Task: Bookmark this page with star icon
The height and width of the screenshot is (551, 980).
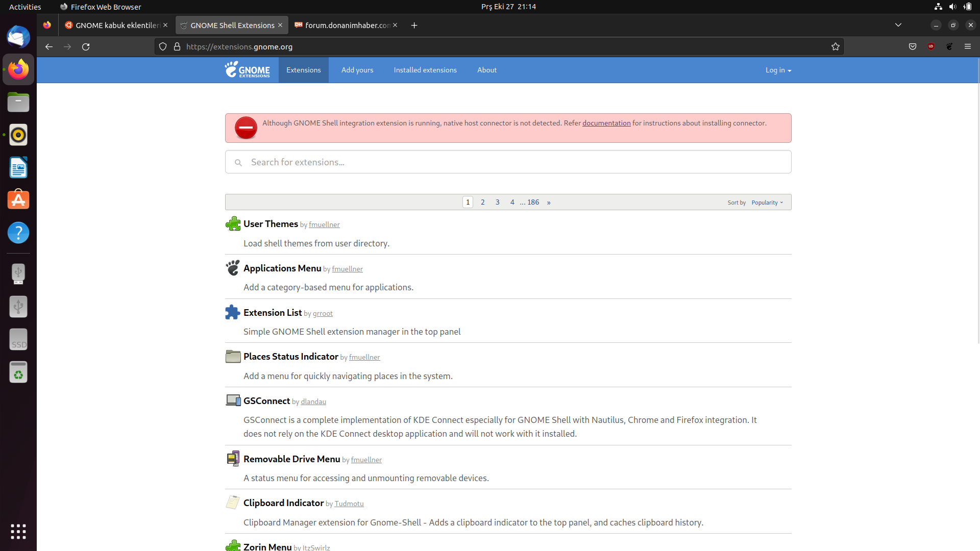Action: pyautogui.click(x=835, y=47)
